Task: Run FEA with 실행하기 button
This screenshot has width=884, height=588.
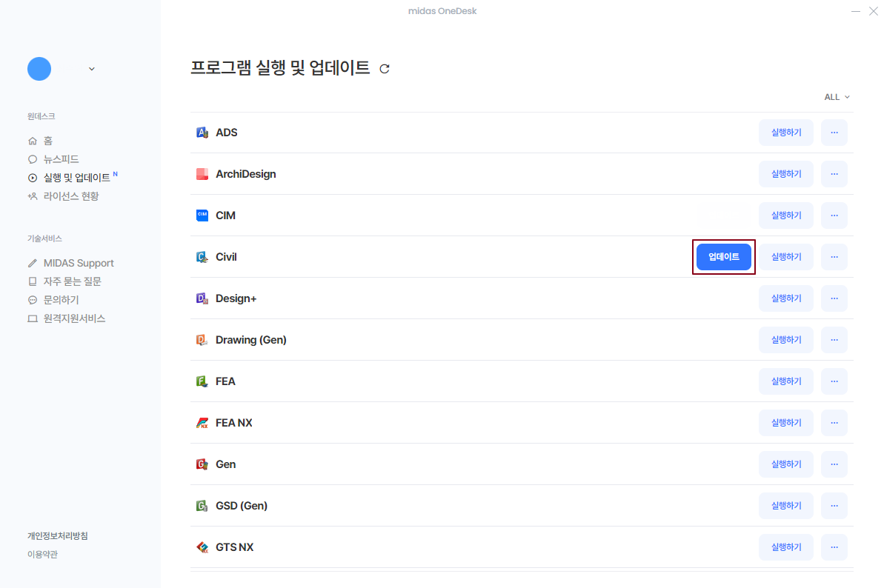Action: click(786, 381)
